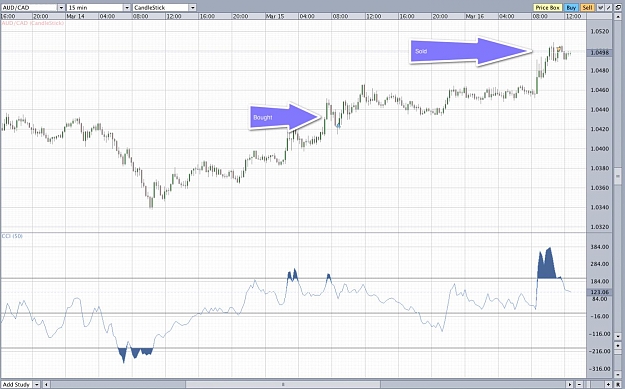Screen dimensions: 625x389
Task: Click the -316.00 CCI axis label
Action: (x=599, y=369)
